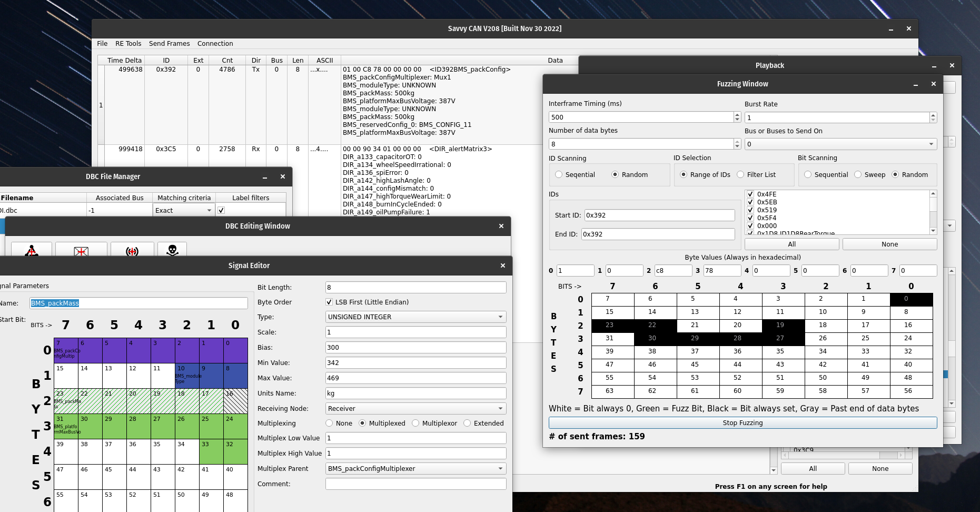This screenshot has height=512, width=980.
Task: Click the signal broadcast icon button
Action: (x=132, y=250)
